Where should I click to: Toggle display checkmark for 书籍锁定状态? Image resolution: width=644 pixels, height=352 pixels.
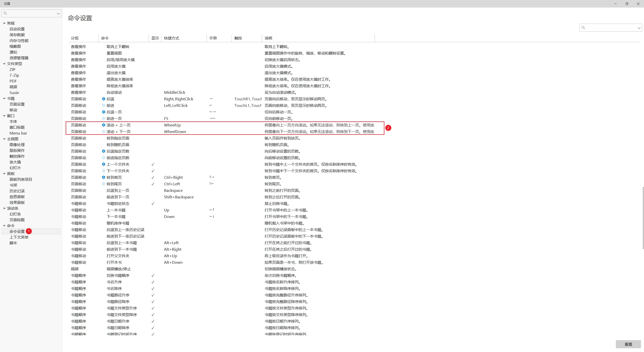tap(153, 204)
